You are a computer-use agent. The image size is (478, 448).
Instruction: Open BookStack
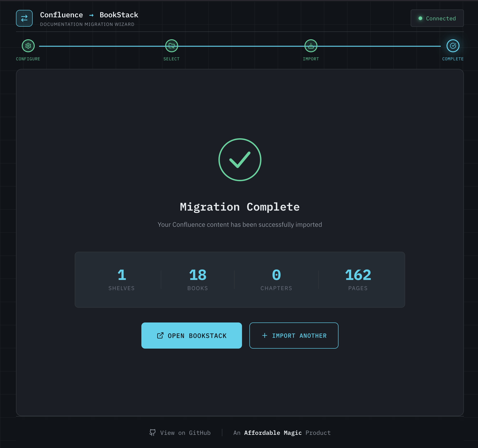192,336
